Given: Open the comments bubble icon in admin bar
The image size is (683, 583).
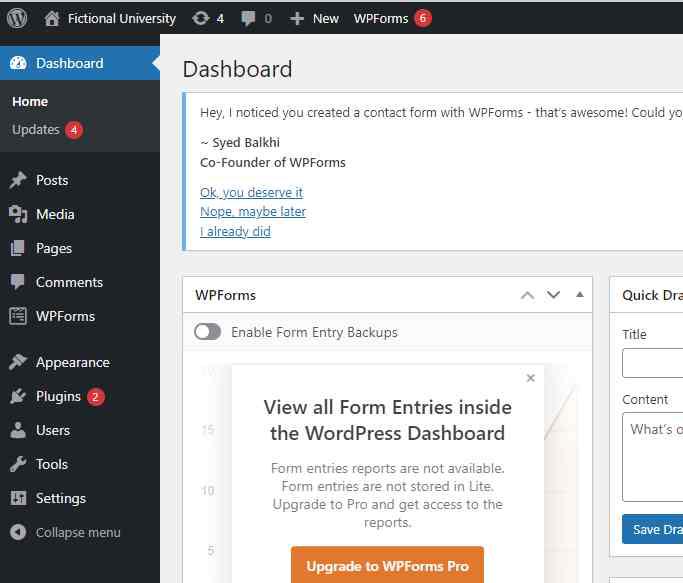Looking at the screenshot, I should click(249, 18).
